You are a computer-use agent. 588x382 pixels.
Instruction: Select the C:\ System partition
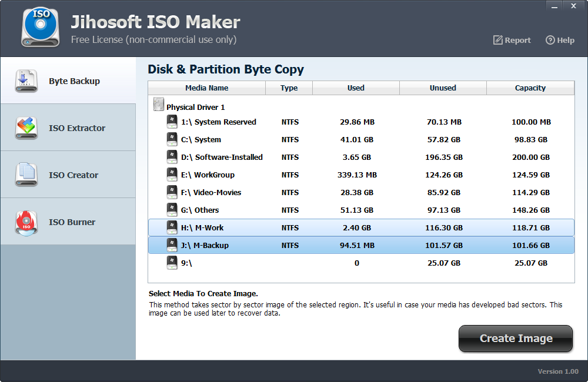(x=361, y=139)
